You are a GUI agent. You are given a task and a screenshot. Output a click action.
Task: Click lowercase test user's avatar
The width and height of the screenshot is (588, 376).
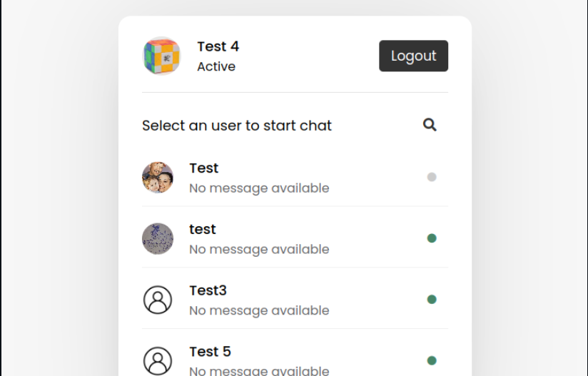pos(158,239)
